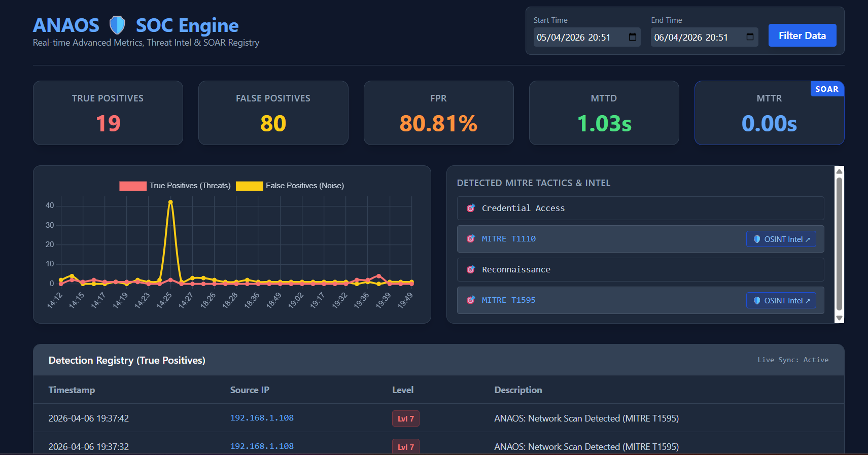Click the scroll up arrow in MITRE panel
Viewport: 868px width, 455px height.
840,171
